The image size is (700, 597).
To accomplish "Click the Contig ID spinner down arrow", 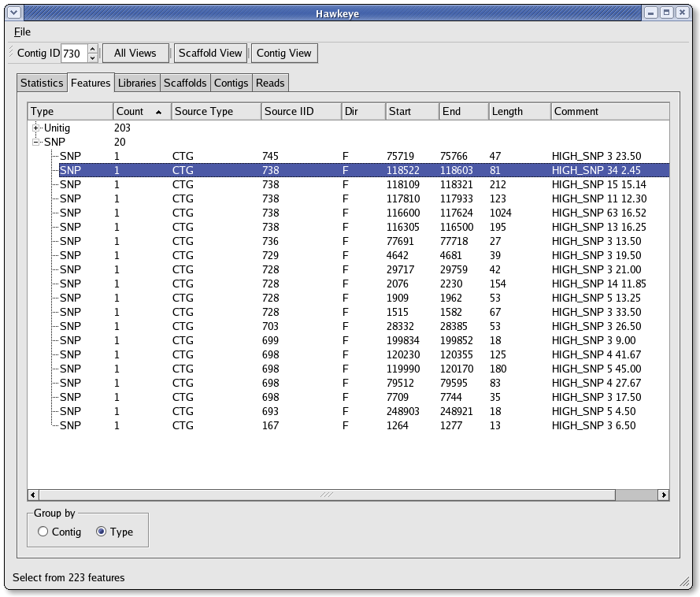I will coord(92,57).
